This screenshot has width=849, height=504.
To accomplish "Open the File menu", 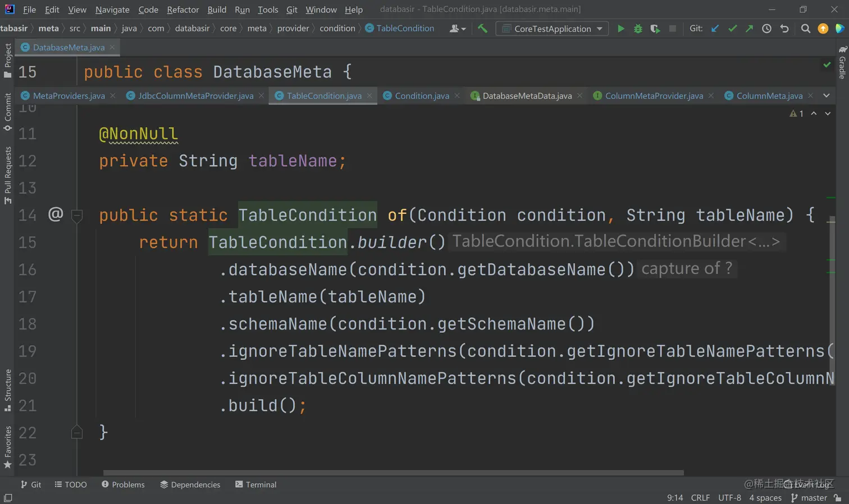I will pyautogui.click(x=29, y=10).
